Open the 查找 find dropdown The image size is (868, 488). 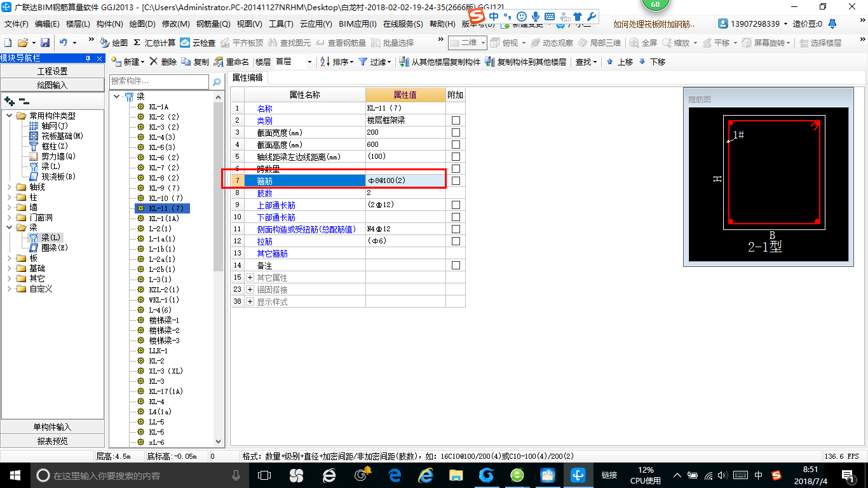click(586, 62)
